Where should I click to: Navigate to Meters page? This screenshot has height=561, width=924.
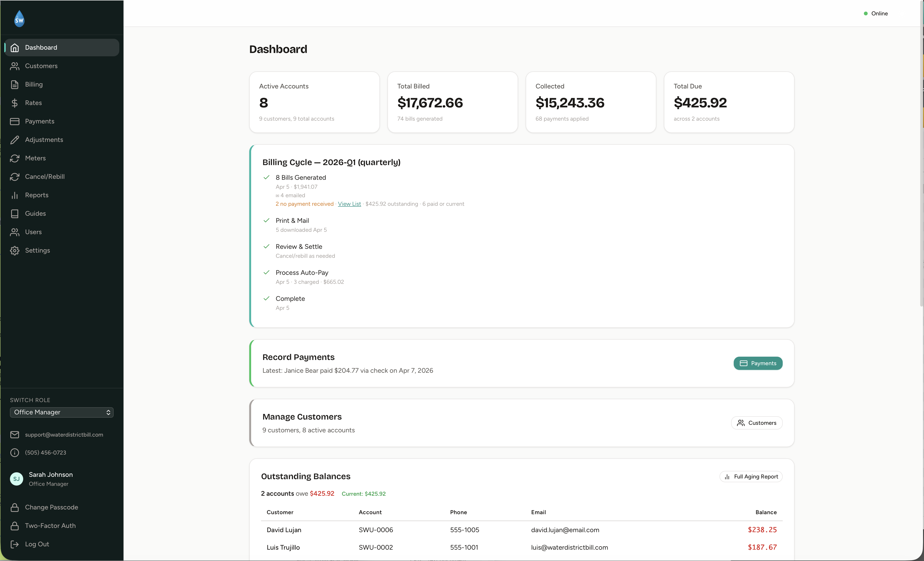pyautogui.click(x=62, y=158)
